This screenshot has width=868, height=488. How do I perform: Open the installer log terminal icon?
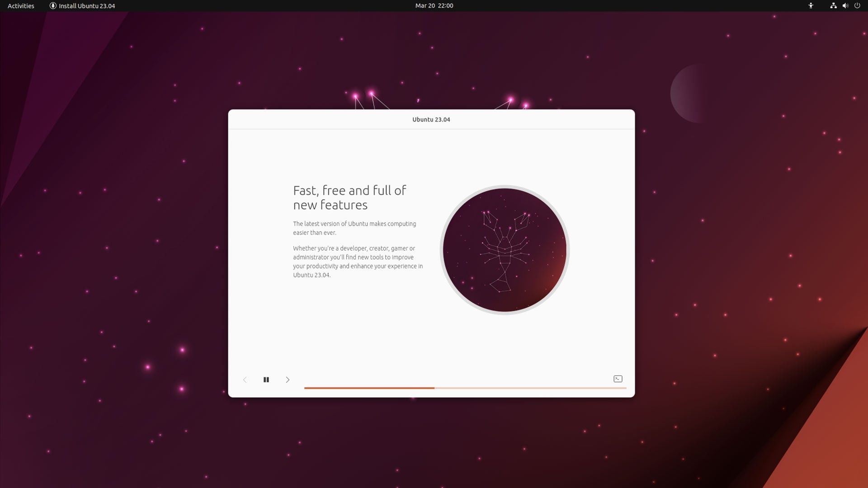618,379
